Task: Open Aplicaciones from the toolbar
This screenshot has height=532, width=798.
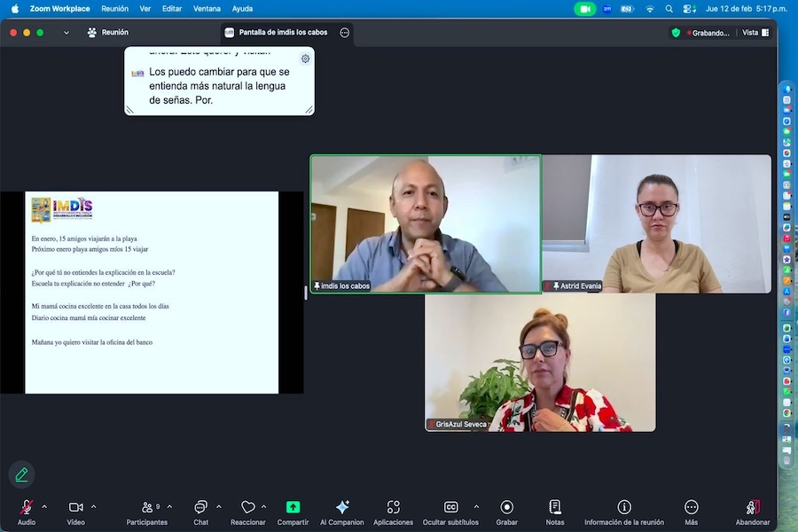Action: (x=393, y=508)
